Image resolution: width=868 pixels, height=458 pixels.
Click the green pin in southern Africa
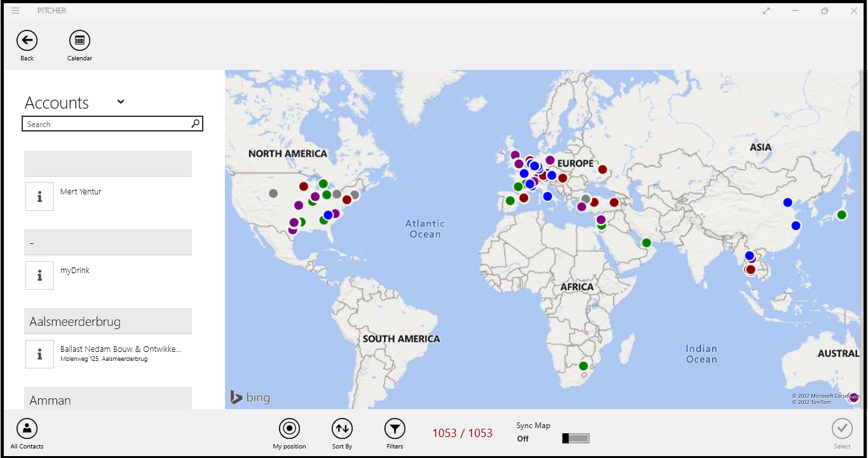click(x=583, y=366)
